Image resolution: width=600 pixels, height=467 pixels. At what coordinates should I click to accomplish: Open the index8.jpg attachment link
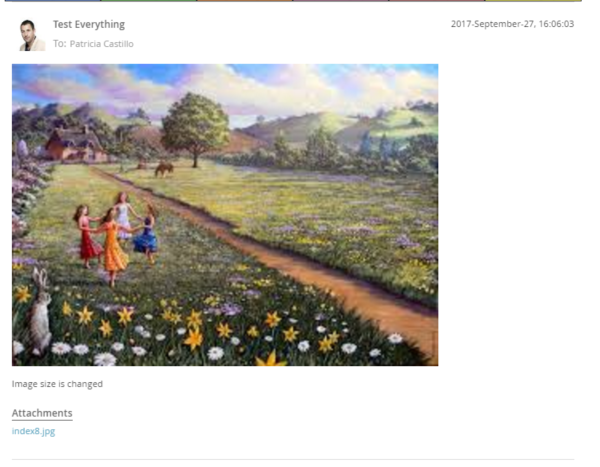pos(33,431)
